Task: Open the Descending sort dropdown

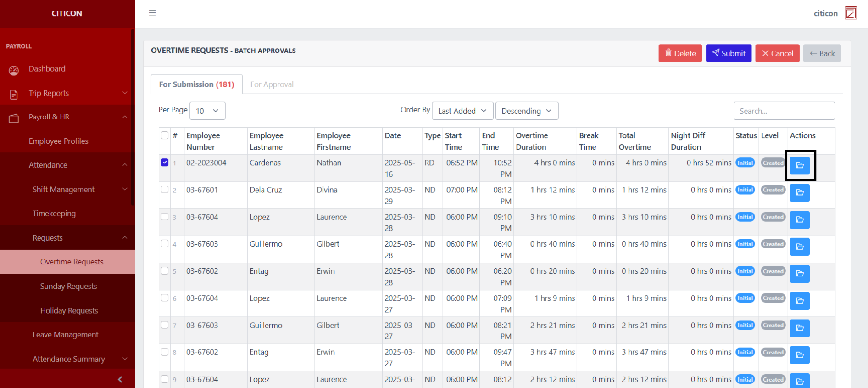Action: pos(526,111)
